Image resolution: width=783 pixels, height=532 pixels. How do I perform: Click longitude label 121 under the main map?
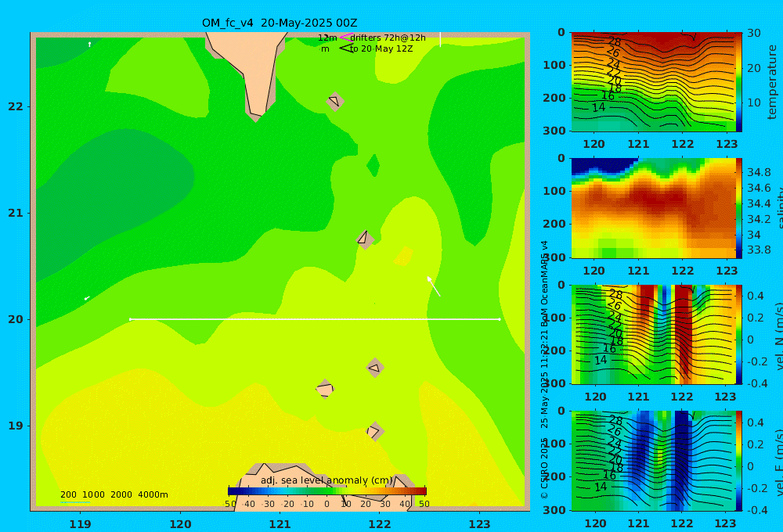click(280, 524)
